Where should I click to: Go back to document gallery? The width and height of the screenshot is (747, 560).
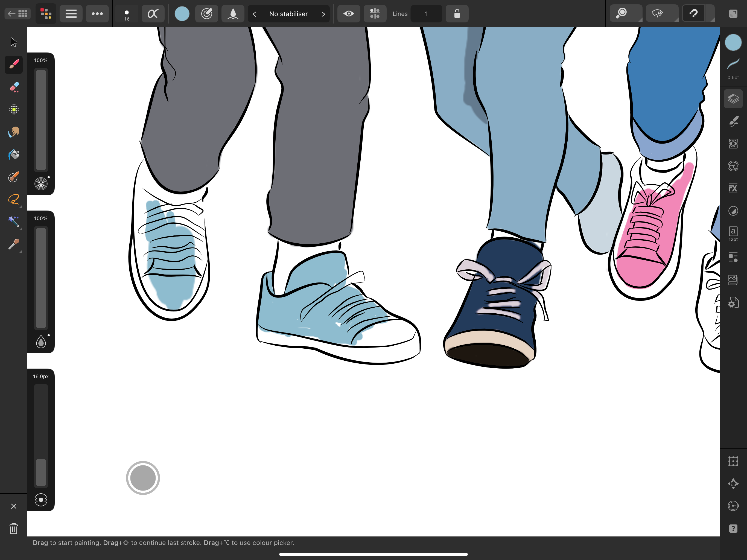(x=17, y=14)
